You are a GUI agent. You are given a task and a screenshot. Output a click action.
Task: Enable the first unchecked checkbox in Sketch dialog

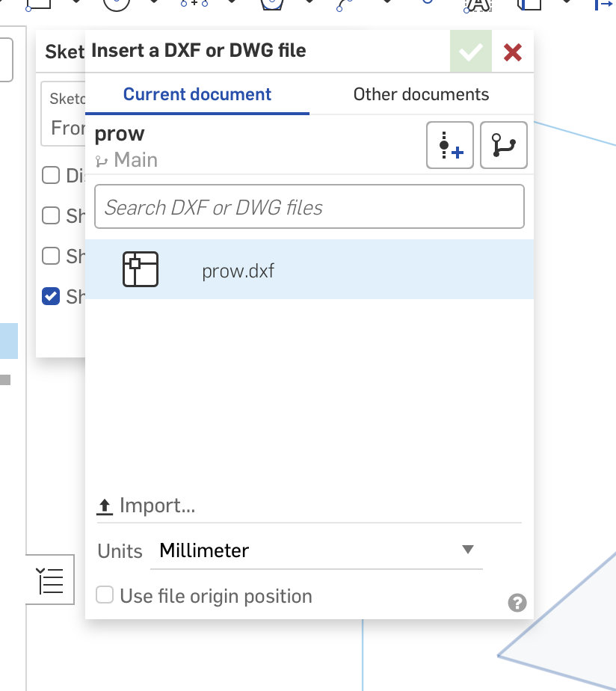(51, 175)
